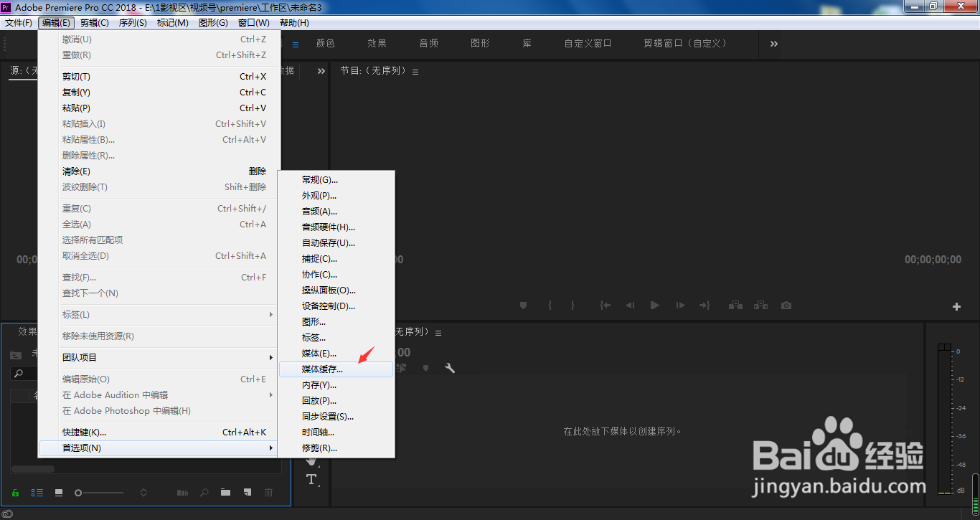Click the Export Frame camera icon
Image resolution: width=980 pixels, height=520 pixels.
tap(786, 306)
